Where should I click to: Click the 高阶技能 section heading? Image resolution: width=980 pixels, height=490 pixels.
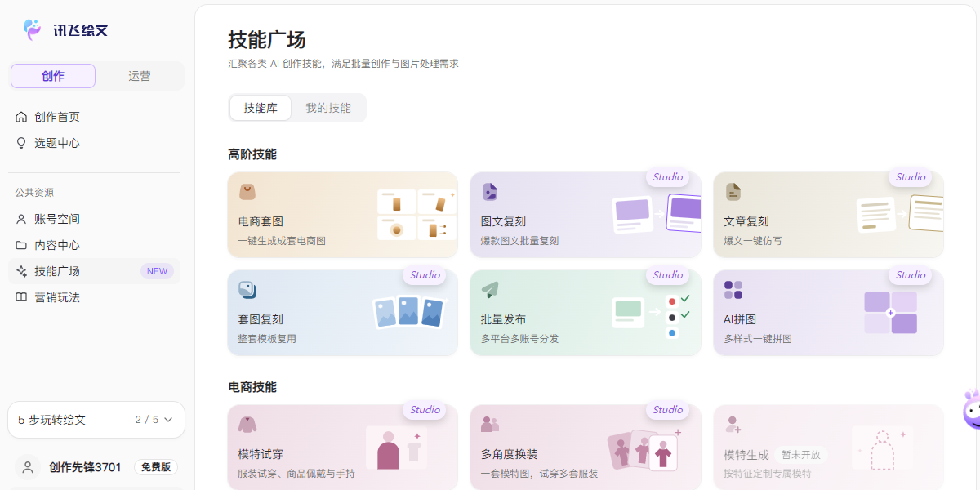252,154
